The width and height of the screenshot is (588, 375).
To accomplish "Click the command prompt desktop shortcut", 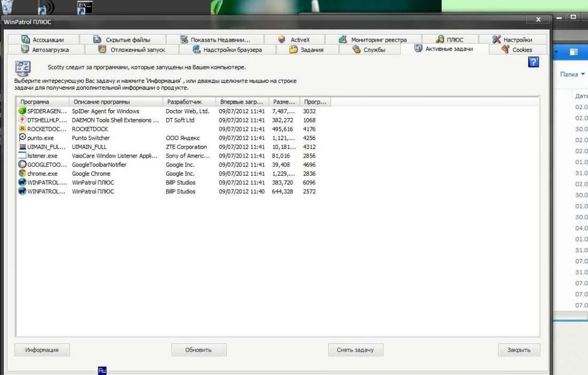I will (85, 7).
